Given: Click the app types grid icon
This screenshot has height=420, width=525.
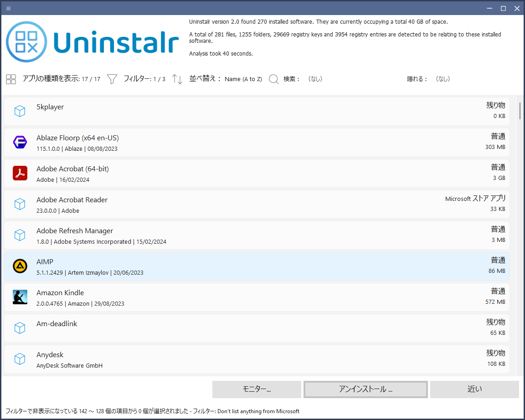Looking at the screenshot, I should tap(11, 79).
